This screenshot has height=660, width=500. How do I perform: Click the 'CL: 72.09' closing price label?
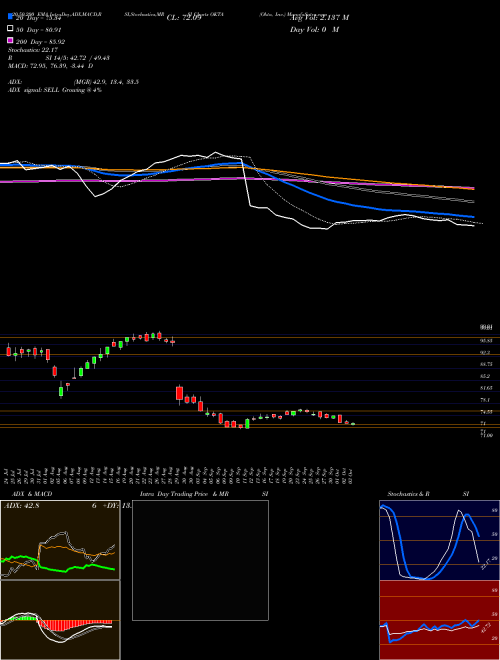184,18
